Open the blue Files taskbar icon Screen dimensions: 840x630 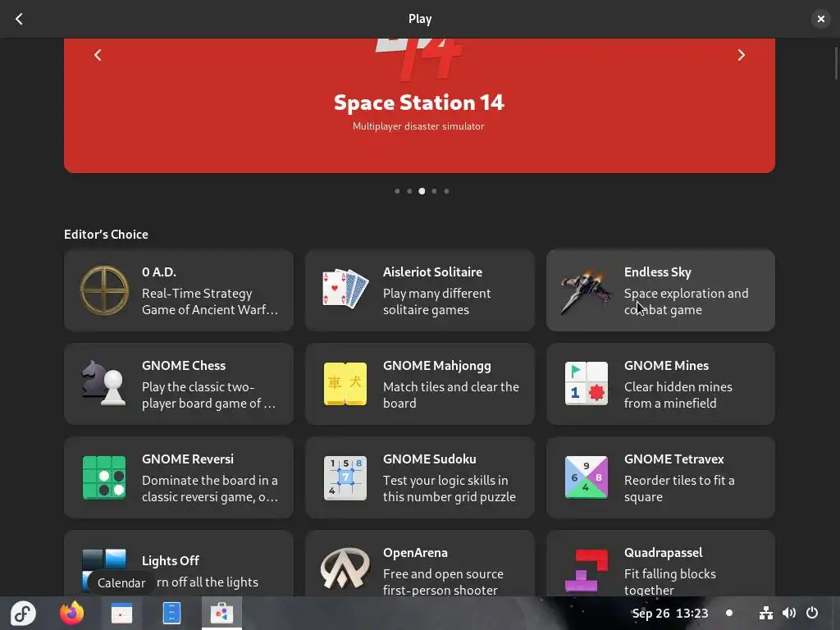pyautogui.click(x=171, y=614)
